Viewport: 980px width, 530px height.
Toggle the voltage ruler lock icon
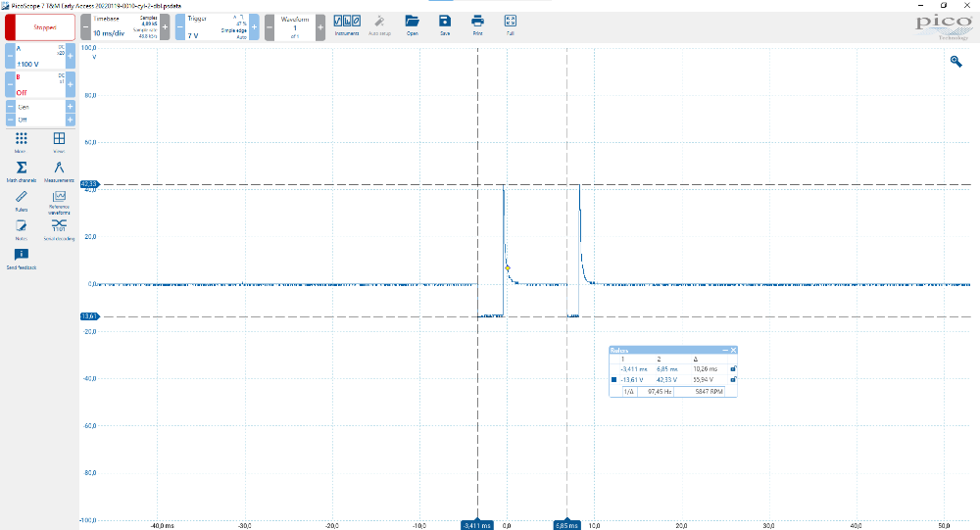pos(733,380)
